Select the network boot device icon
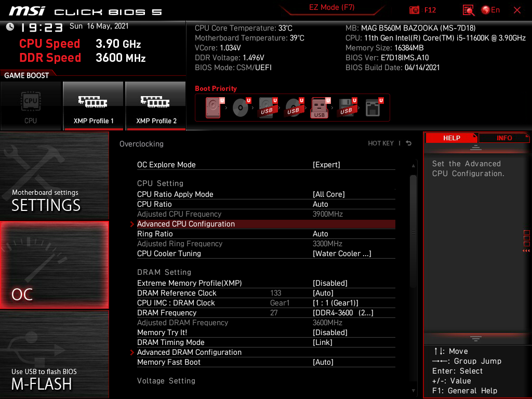The width and height of the screenshot is (532, 399). (372, 108)
